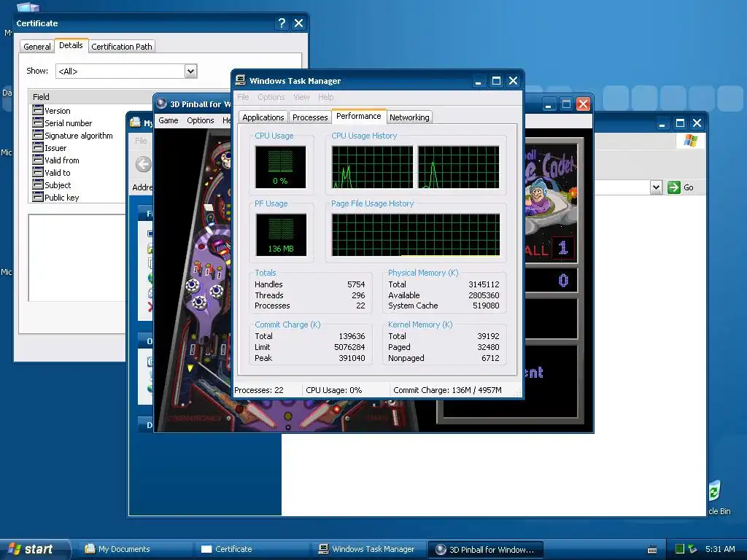Click the right CPU Usage History graph
The width and height of the screenshot is (747, 560).
coord(458,167)
